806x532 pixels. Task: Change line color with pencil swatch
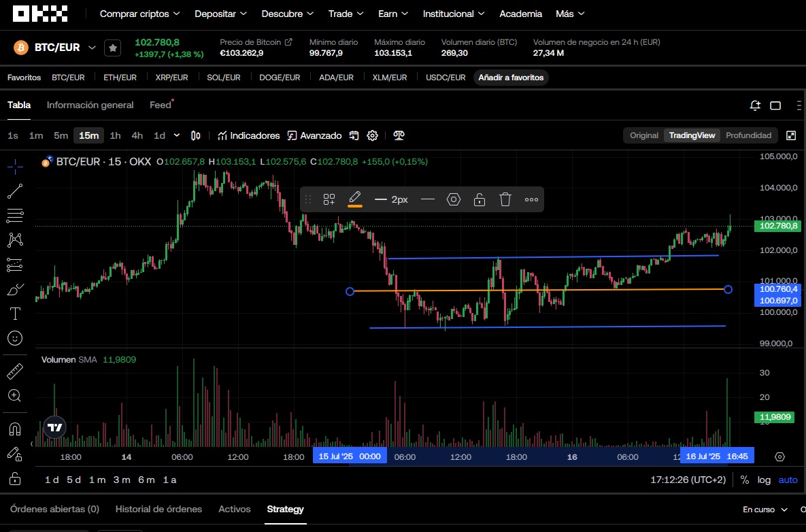(x=354, y=199)
